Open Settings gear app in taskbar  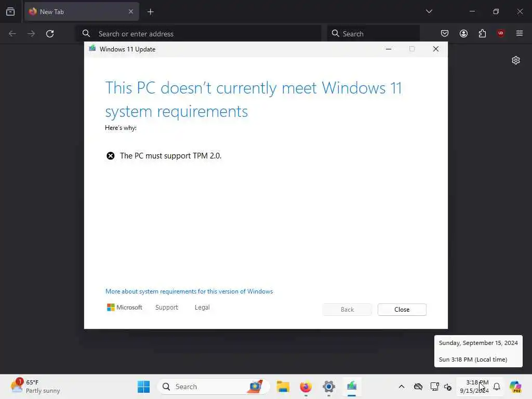[x=329, y=387]
